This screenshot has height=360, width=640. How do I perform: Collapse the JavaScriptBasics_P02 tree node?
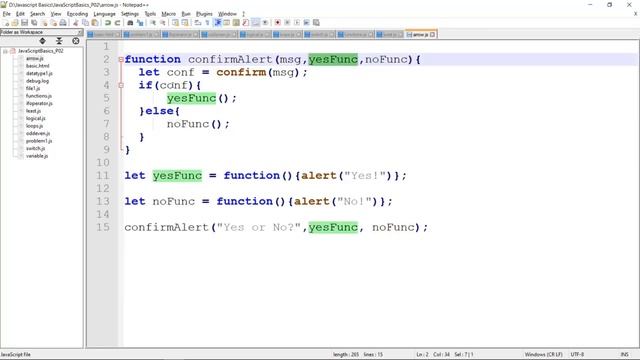[x=5, y=51]
